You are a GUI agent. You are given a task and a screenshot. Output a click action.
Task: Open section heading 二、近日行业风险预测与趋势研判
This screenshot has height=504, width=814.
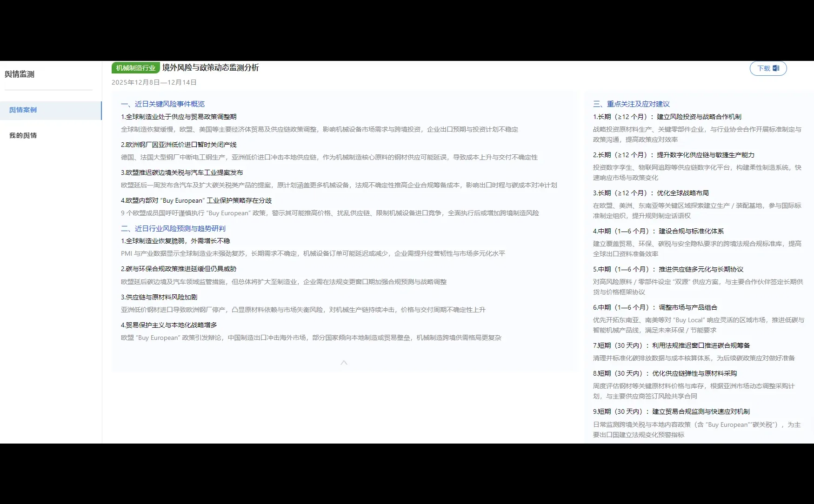point(173,228)
